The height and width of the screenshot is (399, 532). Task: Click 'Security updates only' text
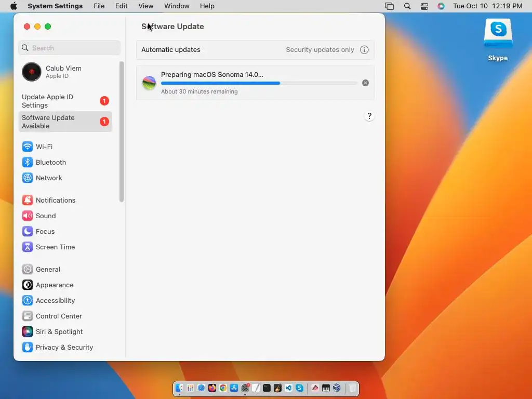[320, 49]
